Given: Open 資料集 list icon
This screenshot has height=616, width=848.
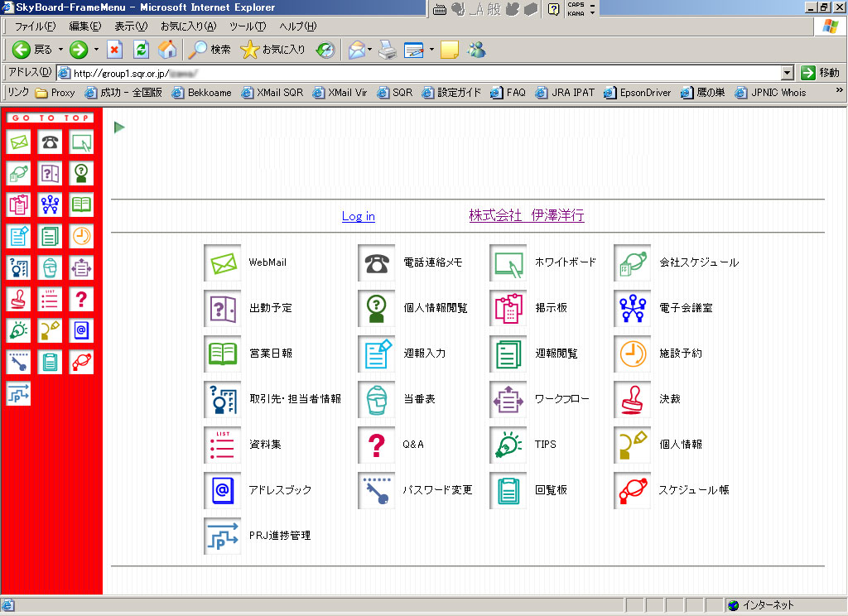Looking at the screenshot, I should [222, 445].
